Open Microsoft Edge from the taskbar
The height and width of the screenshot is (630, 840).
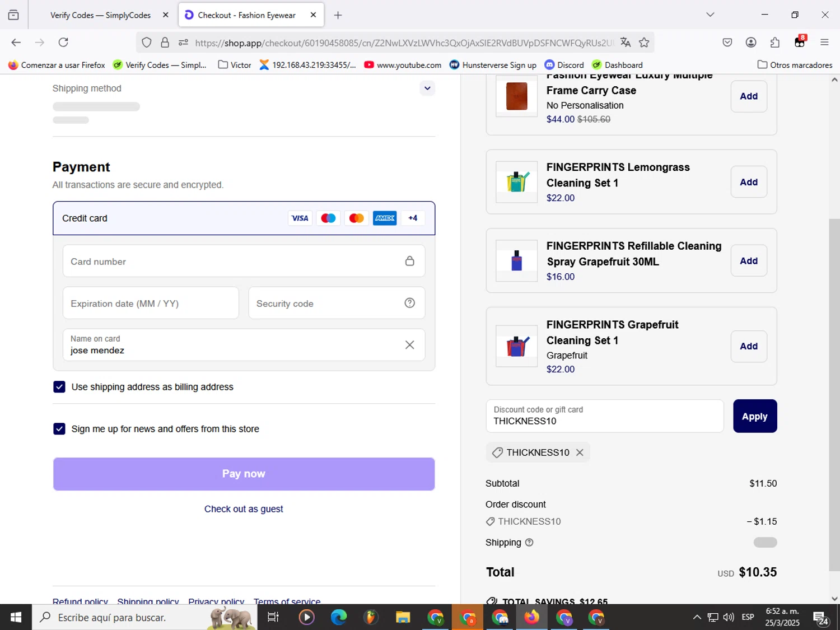tap(339, 617)
